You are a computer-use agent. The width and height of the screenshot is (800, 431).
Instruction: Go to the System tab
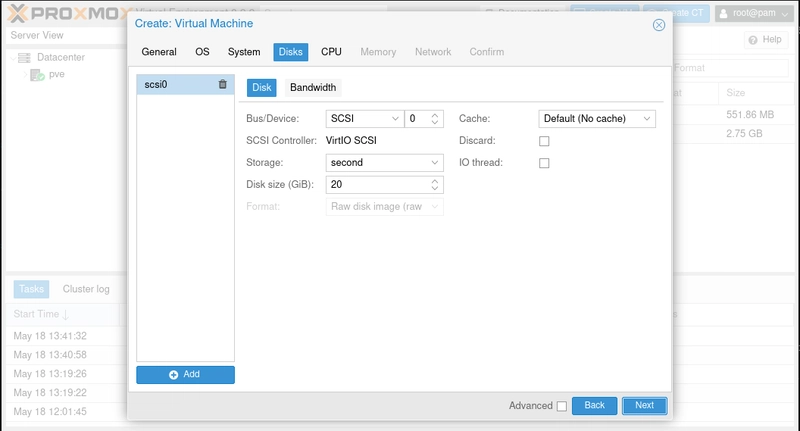pyautogui.click(x=244, y=52)
